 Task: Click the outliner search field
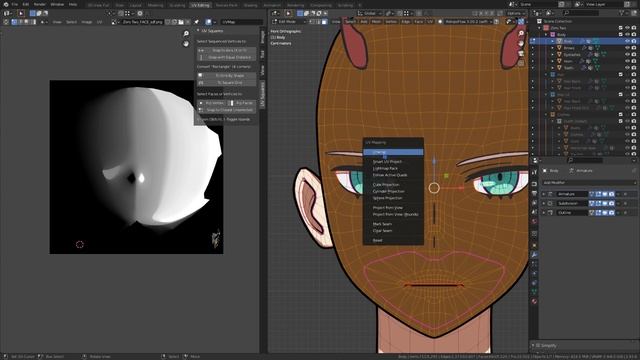coord(582,13)
